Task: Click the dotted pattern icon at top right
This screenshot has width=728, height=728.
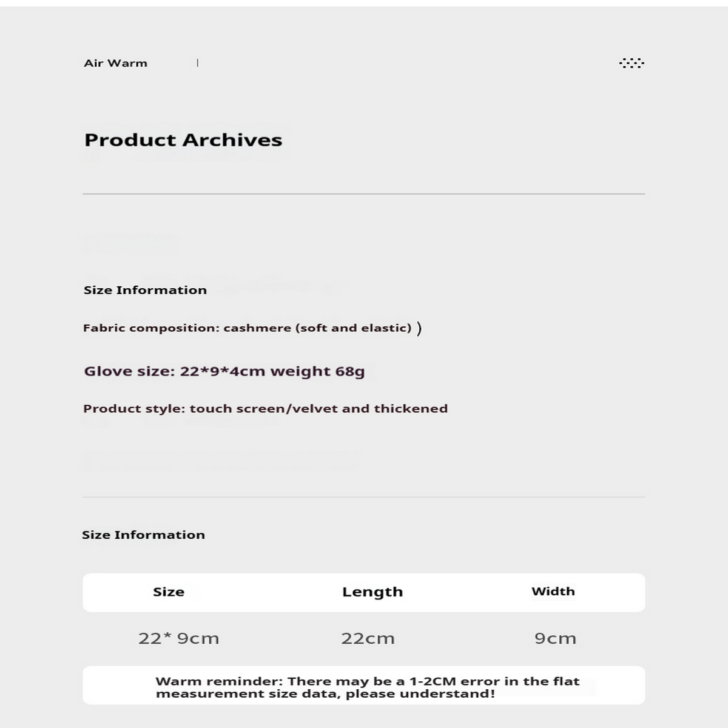Action: tap(632, 63)
